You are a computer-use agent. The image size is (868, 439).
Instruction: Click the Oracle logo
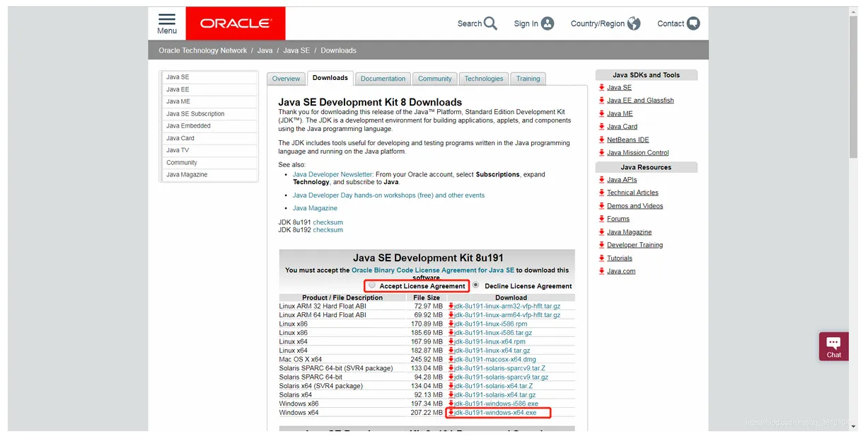(236, 23)
